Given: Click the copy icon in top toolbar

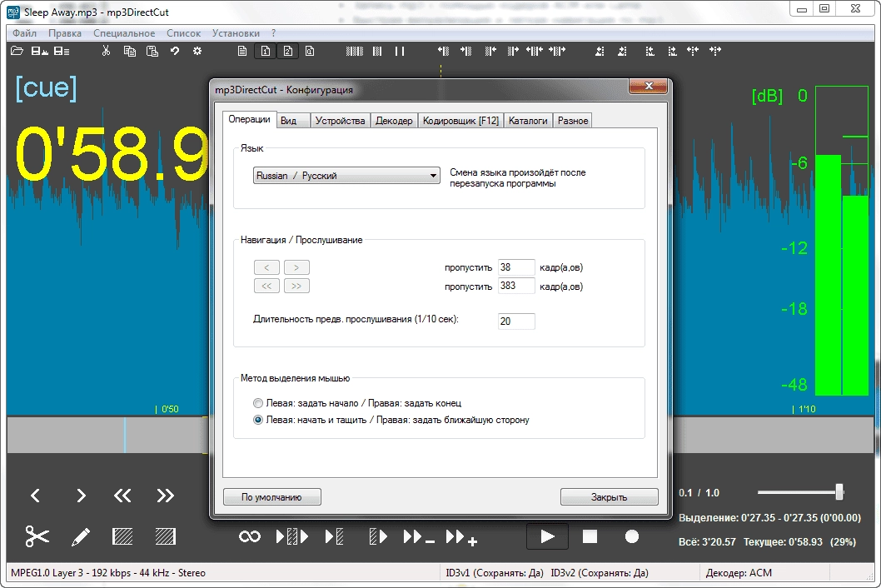Looking at the screenshot, I should coord(129,51).
